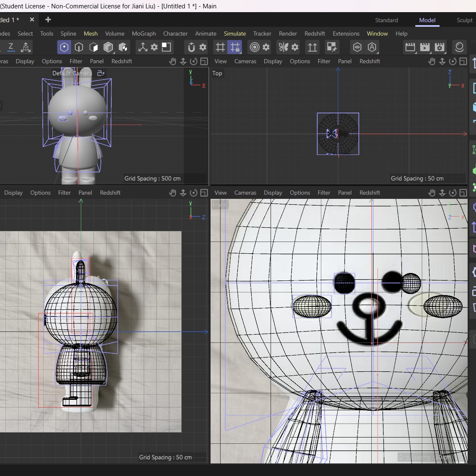
Task: Open the Filter menu in the bottom-left viewport
Action: [64, 193]
